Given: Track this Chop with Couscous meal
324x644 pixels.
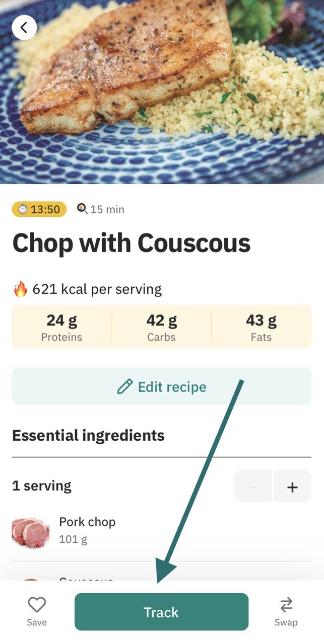Looking at the screenshot, I should pos(162,612).
